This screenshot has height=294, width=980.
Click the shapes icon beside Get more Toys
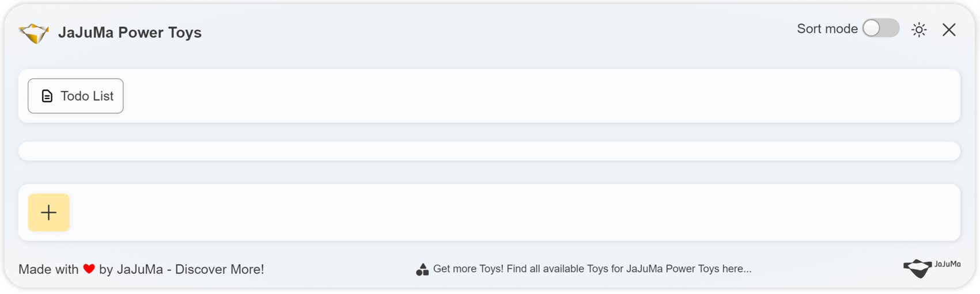pyautogui.click(x=422, y=269)
